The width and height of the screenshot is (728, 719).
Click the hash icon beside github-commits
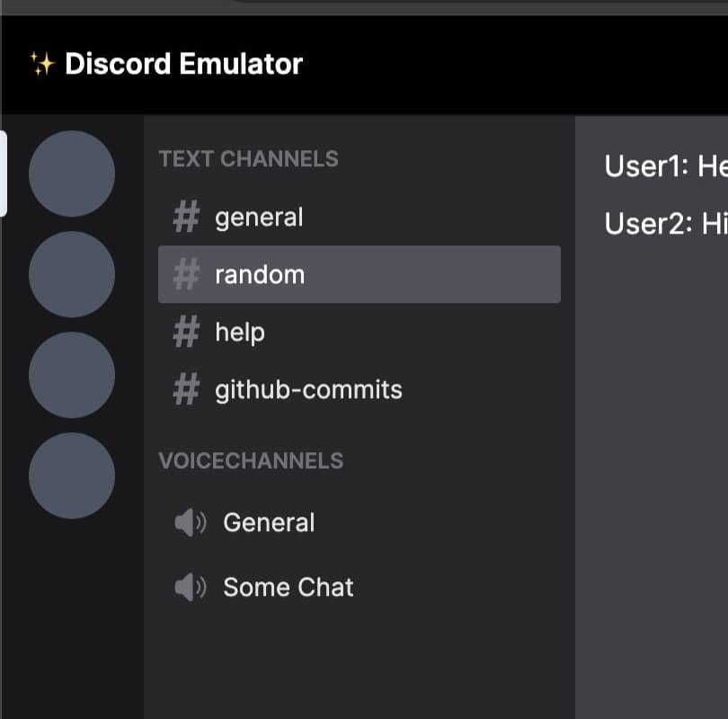coord(186,389)
